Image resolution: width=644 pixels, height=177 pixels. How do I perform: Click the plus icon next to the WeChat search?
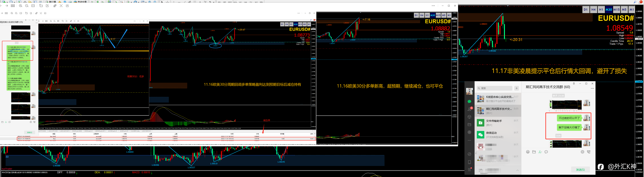(517, 88)
